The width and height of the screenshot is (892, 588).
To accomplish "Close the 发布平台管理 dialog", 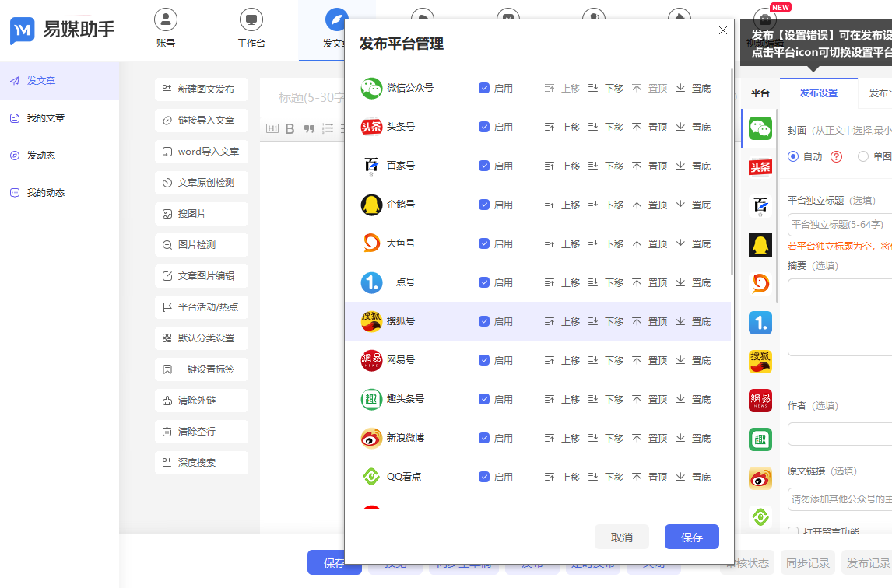I will [x=722, y=30].
